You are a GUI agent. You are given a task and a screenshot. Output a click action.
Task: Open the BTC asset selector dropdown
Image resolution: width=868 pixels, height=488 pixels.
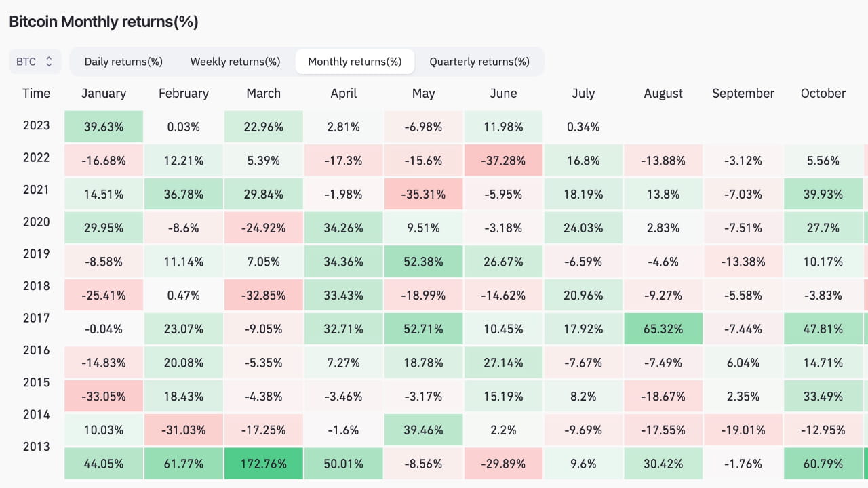[x=34, y=61]
